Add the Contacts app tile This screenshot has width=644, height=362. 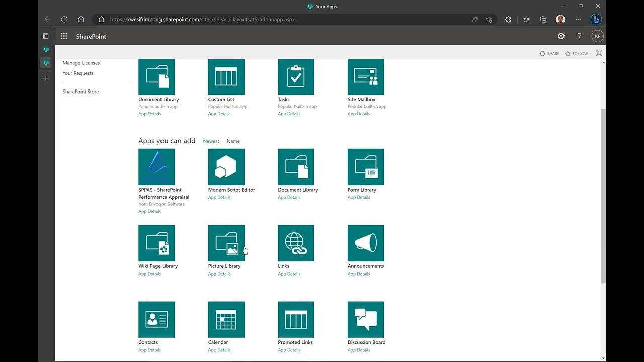click(x=156, y=320)
